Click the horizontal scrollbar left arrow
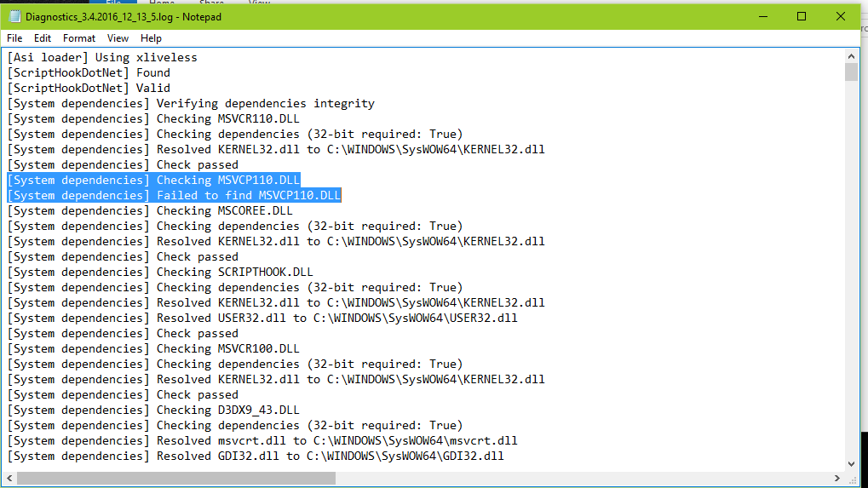Screen dimensions: 868x488 click(9, 478)
